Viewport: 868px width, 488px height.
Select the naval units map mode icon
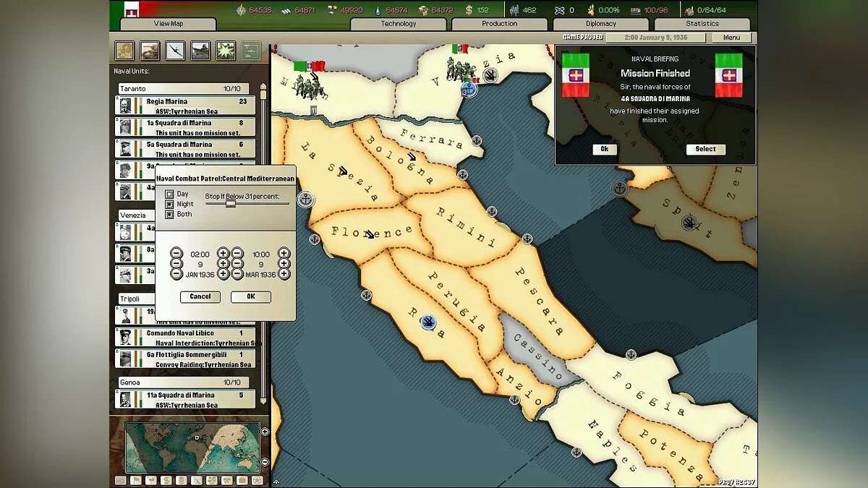199,51
